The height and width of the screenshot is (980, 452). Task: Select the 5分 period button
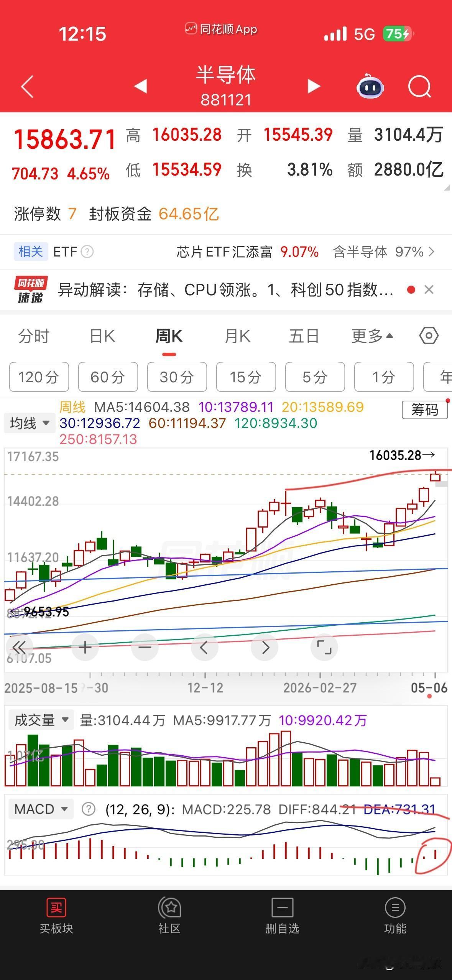tap(315, 377)
